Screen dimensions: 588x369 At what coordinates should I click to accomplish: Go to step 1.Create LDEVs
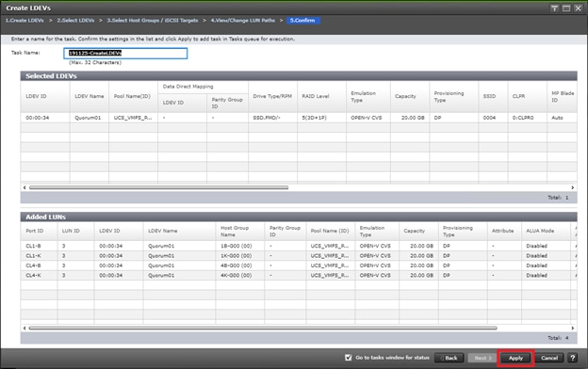(24, 20)
